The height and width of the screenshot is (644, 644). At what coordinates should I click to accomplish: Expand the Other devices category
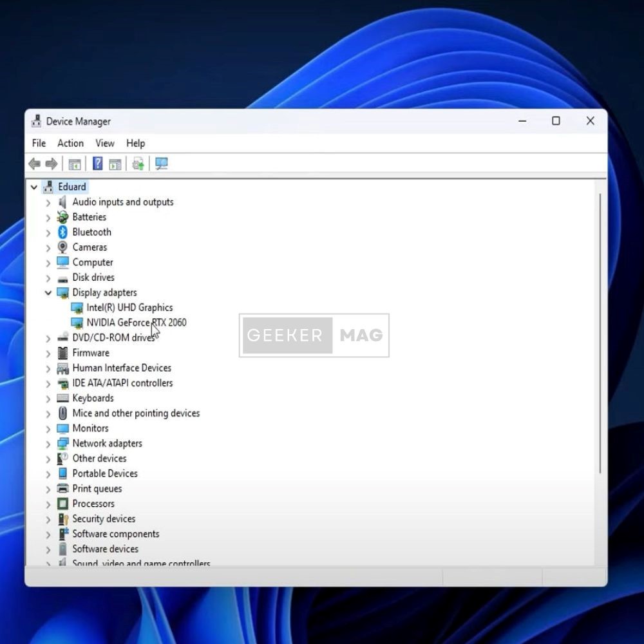click(x=48, y=459)
